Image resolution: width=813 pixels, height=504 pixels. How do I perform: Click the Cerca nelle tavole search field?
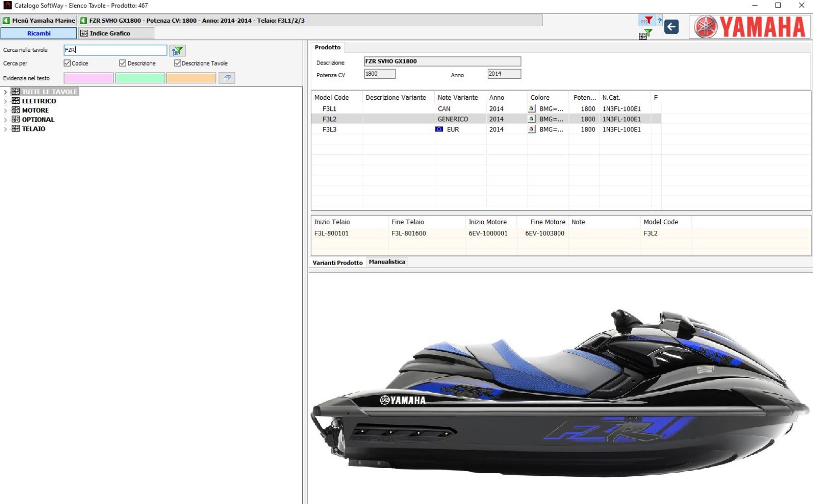pos(115,50)
